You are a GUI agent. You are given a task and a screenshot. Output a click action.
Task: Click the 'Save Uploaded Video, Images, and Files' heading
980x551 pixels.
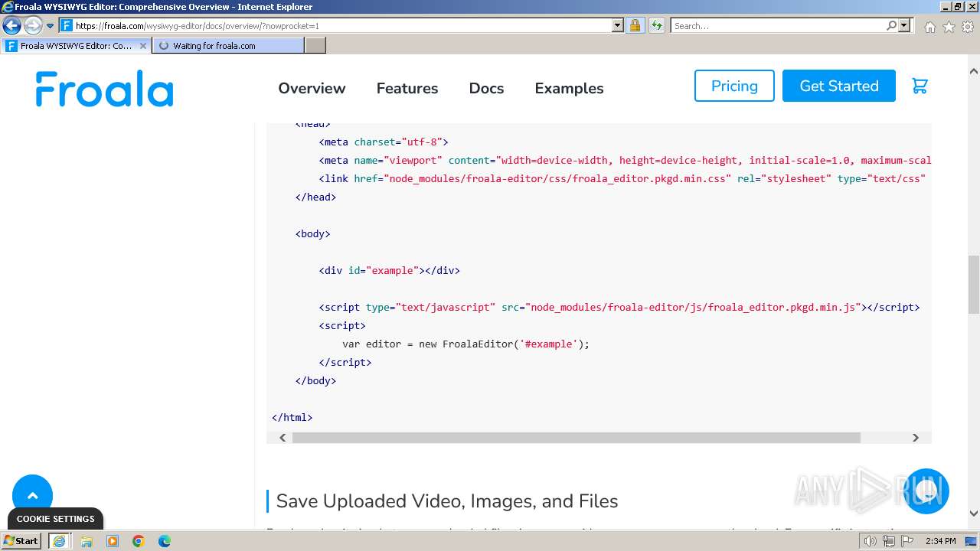(447, 501)
